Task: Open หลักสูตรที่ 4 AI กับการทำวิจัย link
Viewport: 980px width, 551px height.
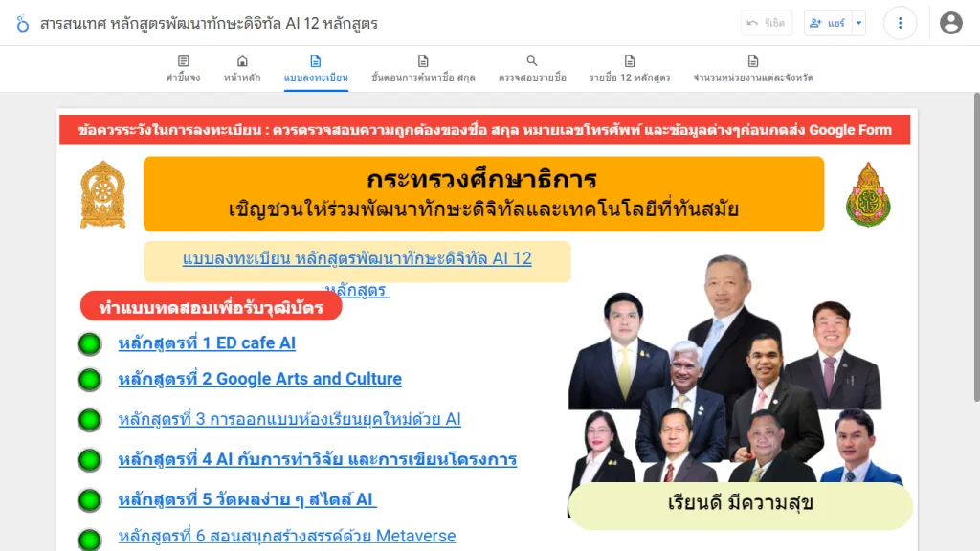Action: [318, 459]
